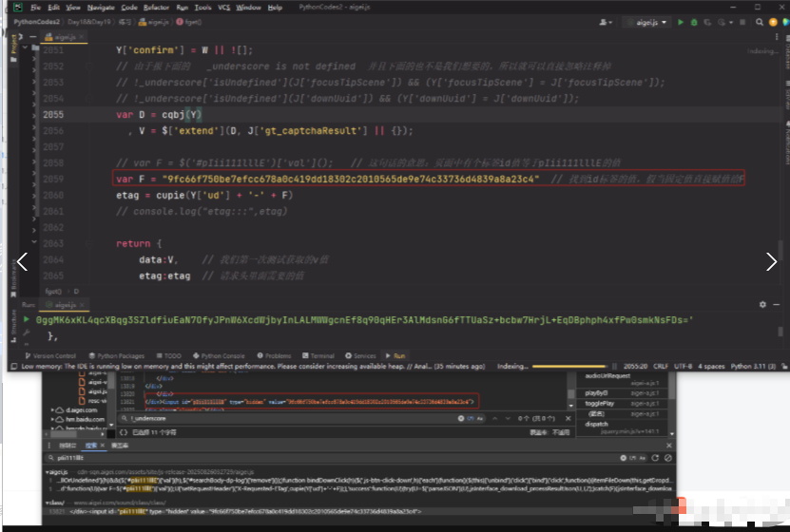Click the Stop run square icon
The height and width of the screenshot is (532, 790).
point(742,22)
